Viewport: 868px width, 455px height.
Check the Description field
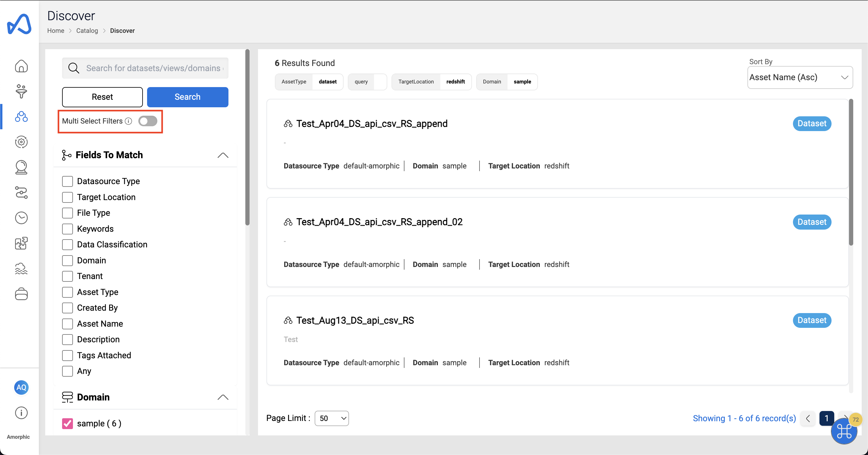click(68, 340)
